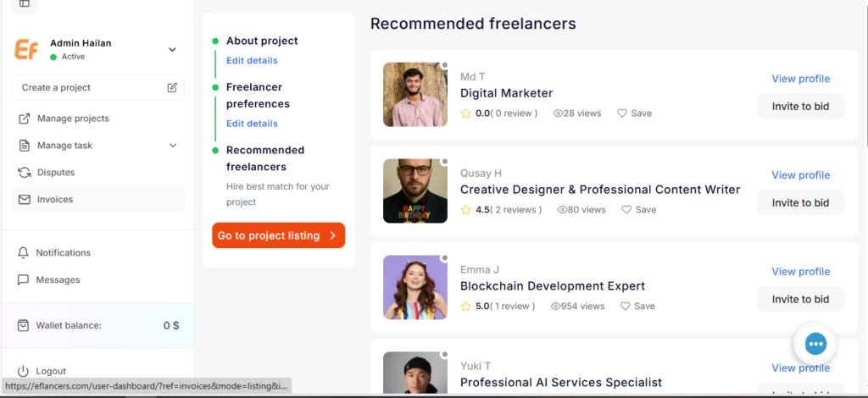This screenshot has width=868, height=398.
Task: Click Md T's profile photo
Action: click(415, 95)
